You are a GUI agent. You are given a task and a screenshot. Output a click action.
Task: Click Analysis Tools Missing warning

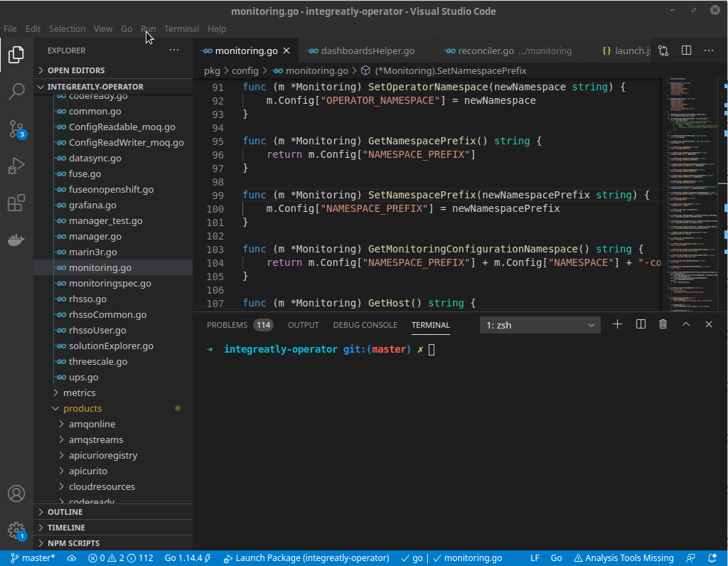(x=623, y=558)
